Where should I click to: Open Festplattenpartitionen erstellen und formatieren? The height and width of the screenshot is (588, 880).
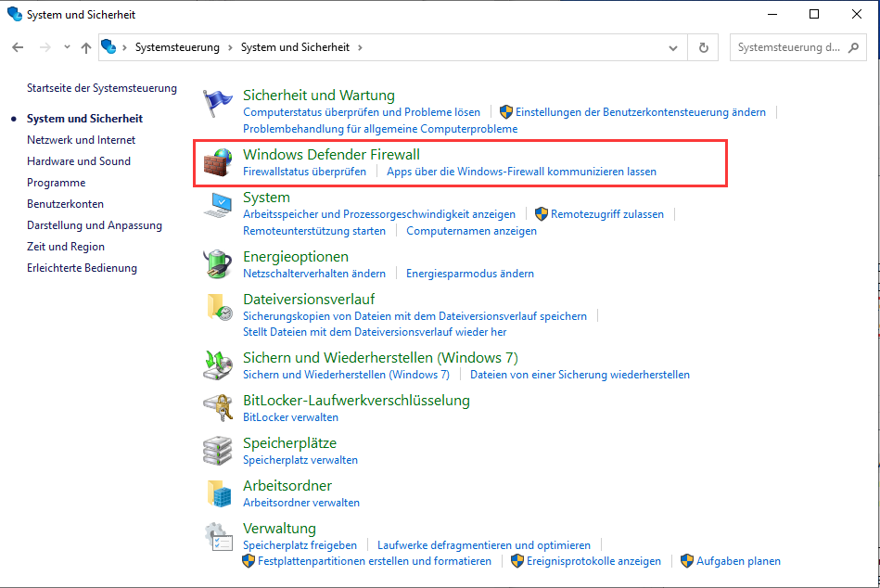coord(374,561)
